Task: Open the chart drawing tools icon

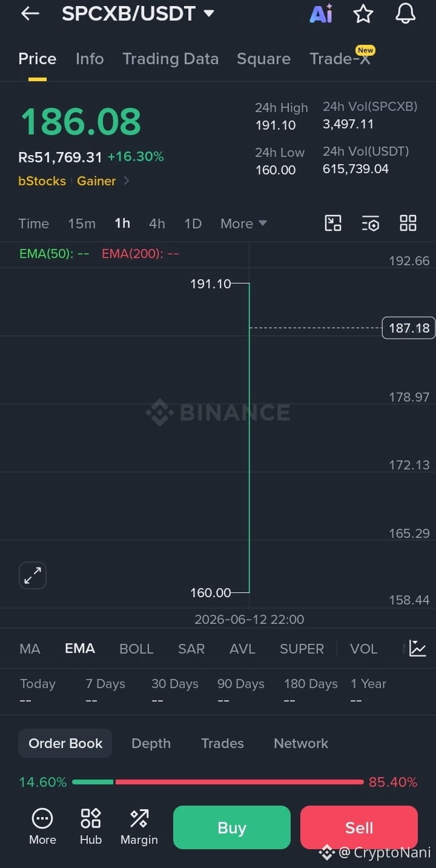Action: pos(333,224)
